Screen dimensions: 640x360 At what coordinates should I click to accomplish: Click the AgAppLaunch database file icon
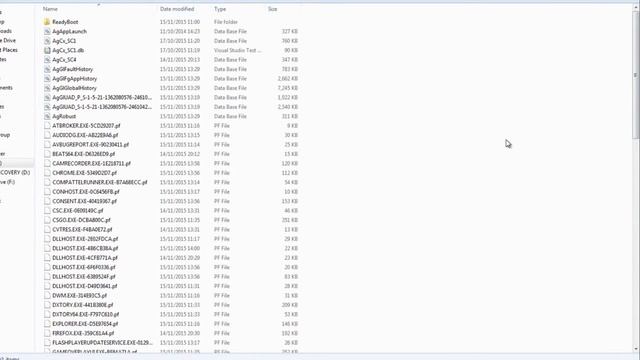point(47,31)
